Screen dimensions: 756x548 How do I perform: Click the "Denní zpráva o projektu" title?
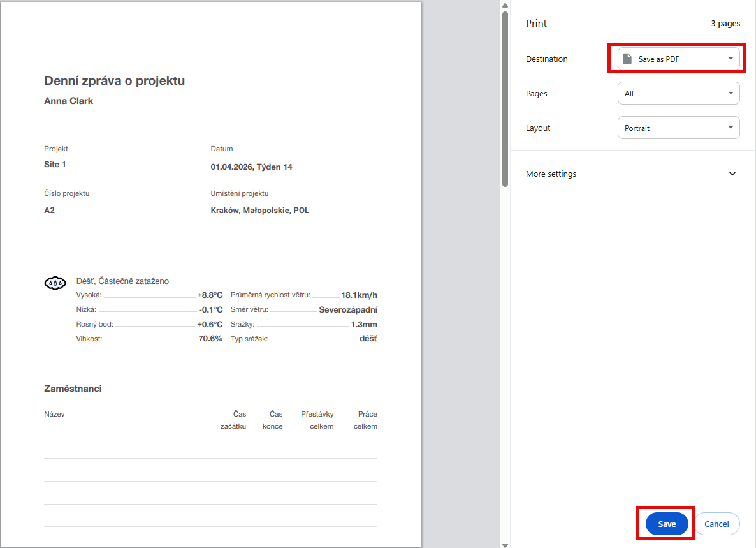point(115,81)
